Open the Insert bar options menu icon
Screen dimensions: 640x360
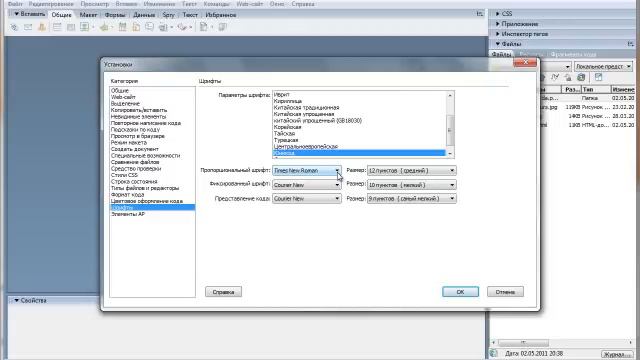tap(480, 14)
